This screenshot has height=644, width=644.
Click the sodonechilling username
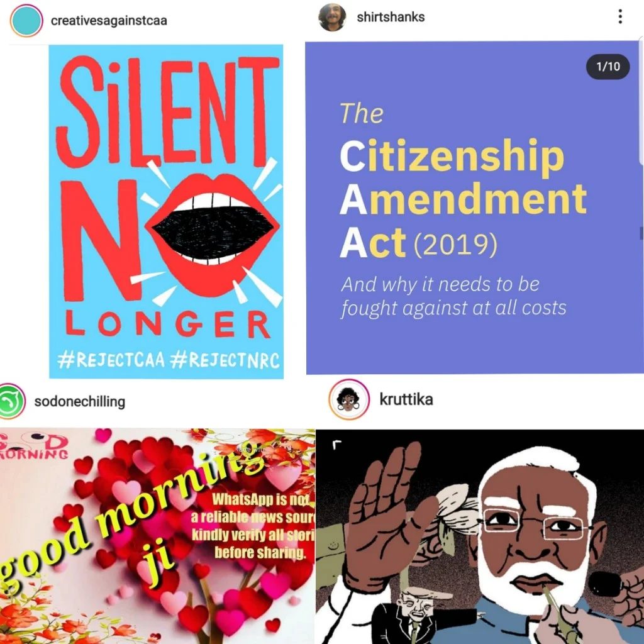[x=80, y=401]
